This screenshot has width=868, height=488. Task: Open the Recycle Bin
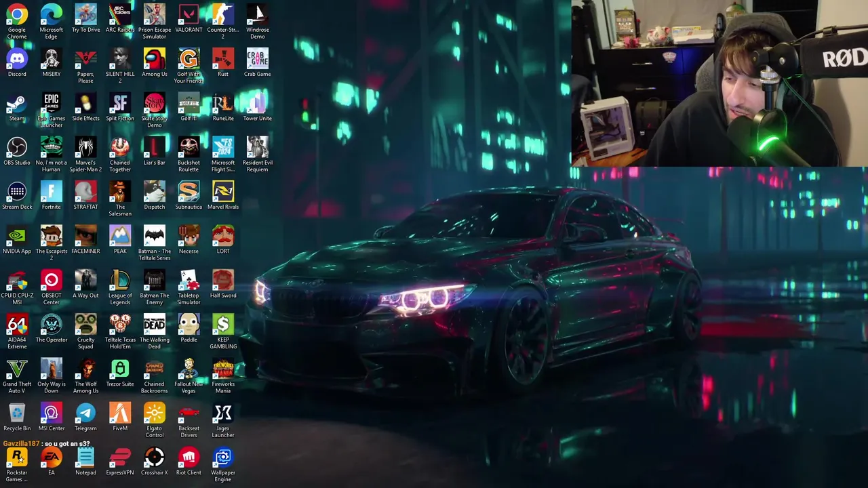coord(17,413)
